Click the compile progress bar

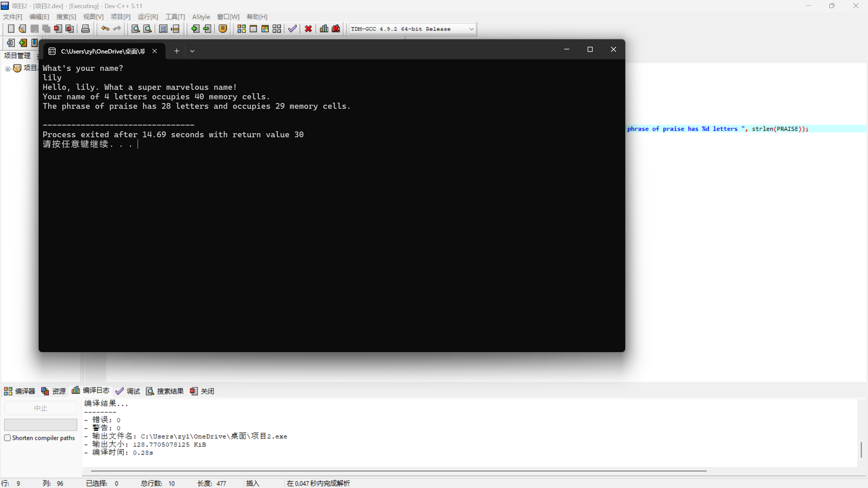[x=40, y=424]
